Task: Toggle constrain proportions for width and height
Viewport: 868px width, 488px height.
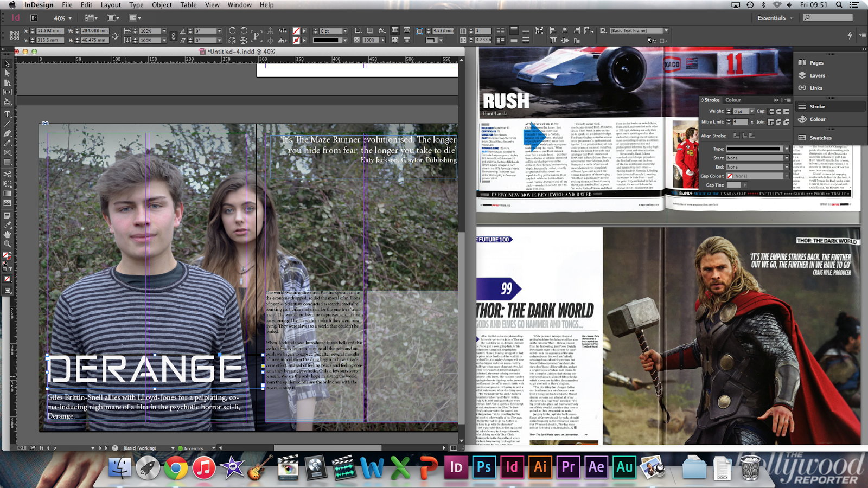Action: click(115, 36)
